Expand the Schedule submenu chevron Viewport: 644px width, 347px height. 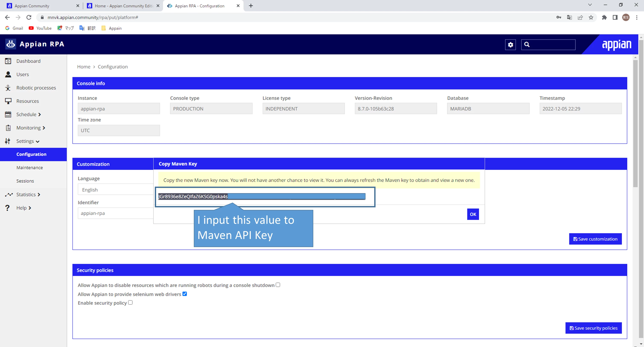(x=39, y=115)
